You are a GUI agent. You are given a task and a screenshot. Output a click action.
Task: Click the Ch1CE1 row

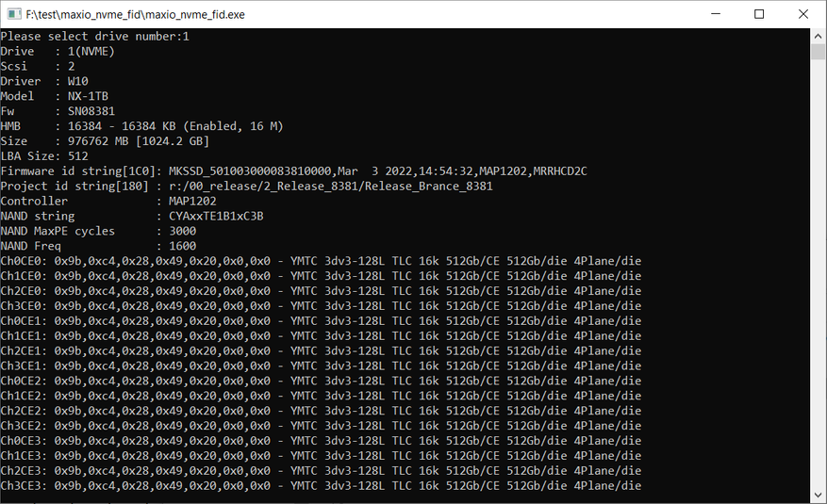tap(322, 336)
